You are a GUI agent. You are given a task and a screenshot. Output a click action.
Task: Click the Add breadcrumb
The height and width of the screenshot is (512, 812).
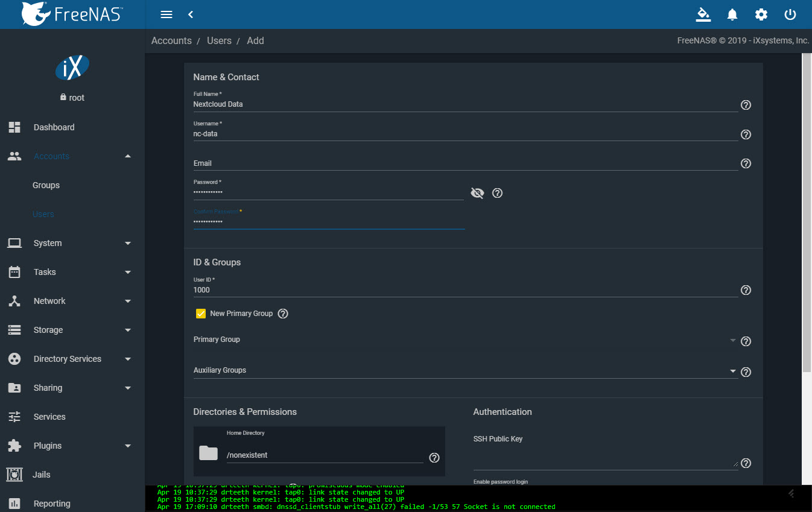255,41
